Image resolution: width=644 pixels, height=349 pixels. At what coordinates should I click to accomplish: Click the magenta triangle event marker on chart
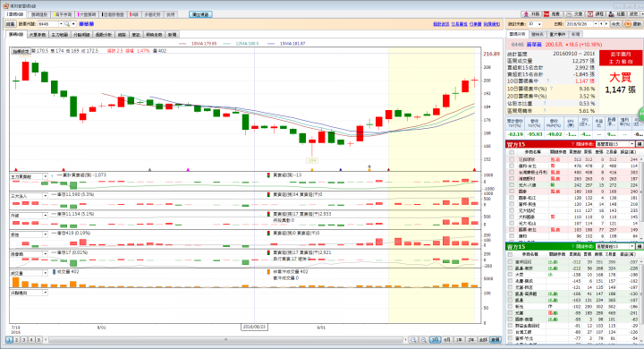[188, 169]
